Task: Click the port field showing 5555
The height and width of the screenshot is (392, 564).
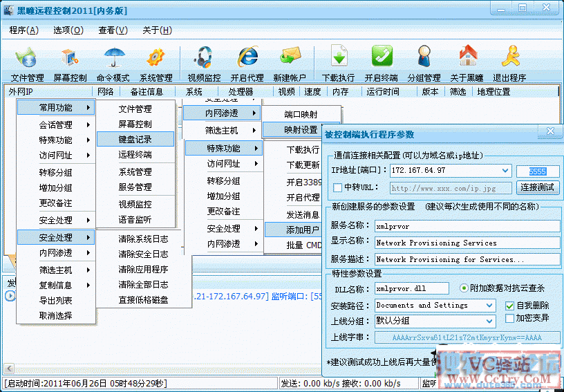Action: [x=537, y=171]
